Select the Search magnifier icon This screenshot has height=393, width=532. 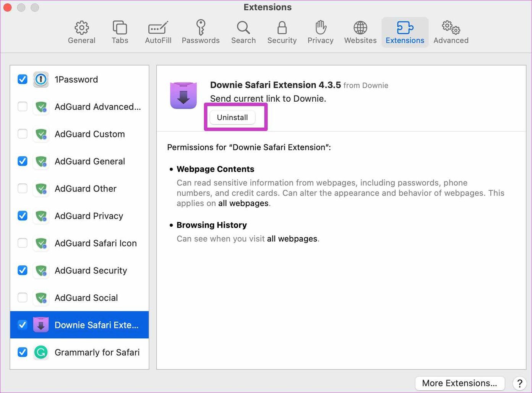point(243,28)
